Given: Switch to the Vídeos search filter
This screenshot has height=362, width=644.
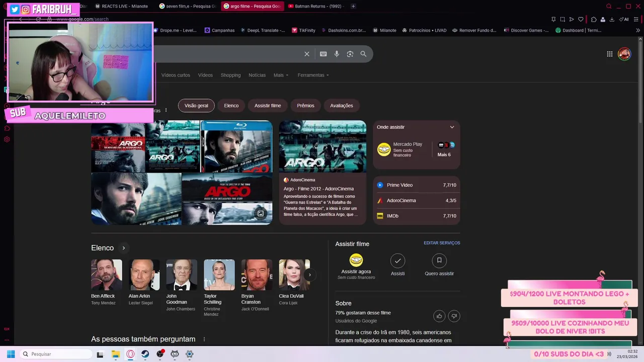Looking at the screenshot, I should click(x=205, y=75).
